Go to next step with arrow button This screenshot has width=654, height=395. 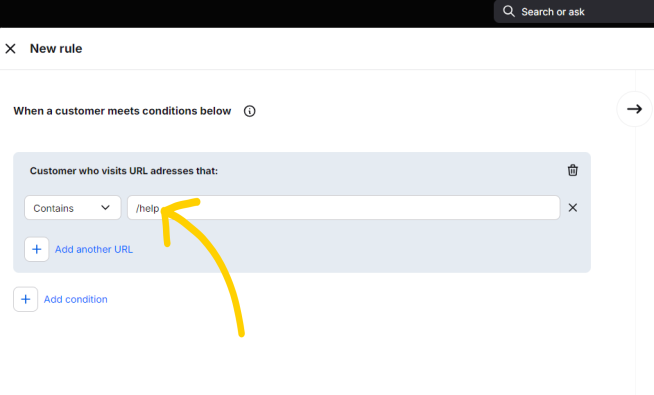pyautogui.click(x=634, y=109)
